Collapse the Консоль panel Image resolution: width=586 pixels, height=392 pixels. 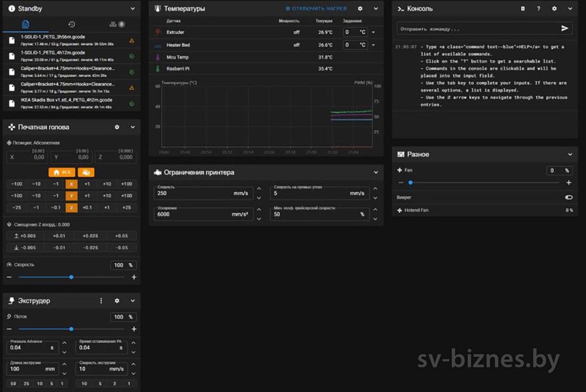(570, 9)
